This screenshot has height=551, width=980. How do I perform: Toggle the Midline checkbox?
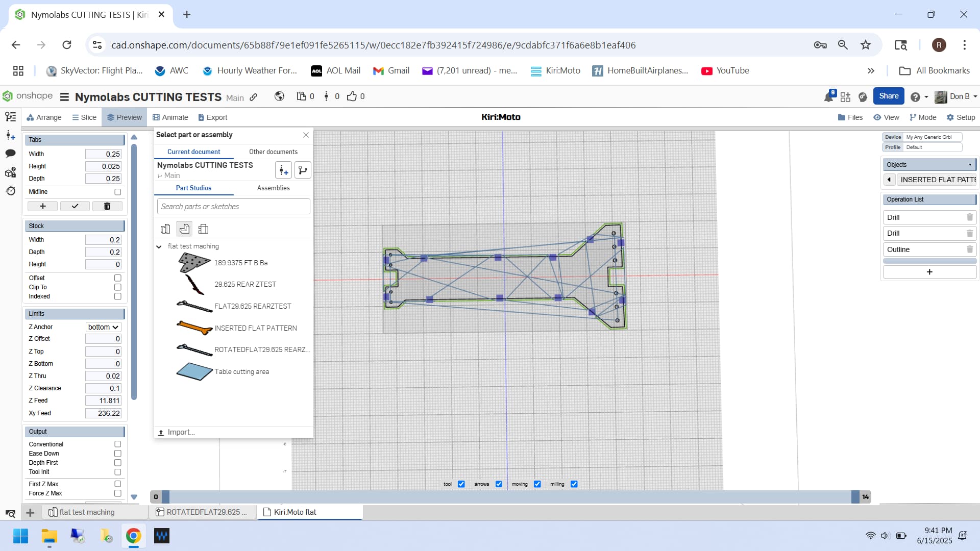click(118, 192)
